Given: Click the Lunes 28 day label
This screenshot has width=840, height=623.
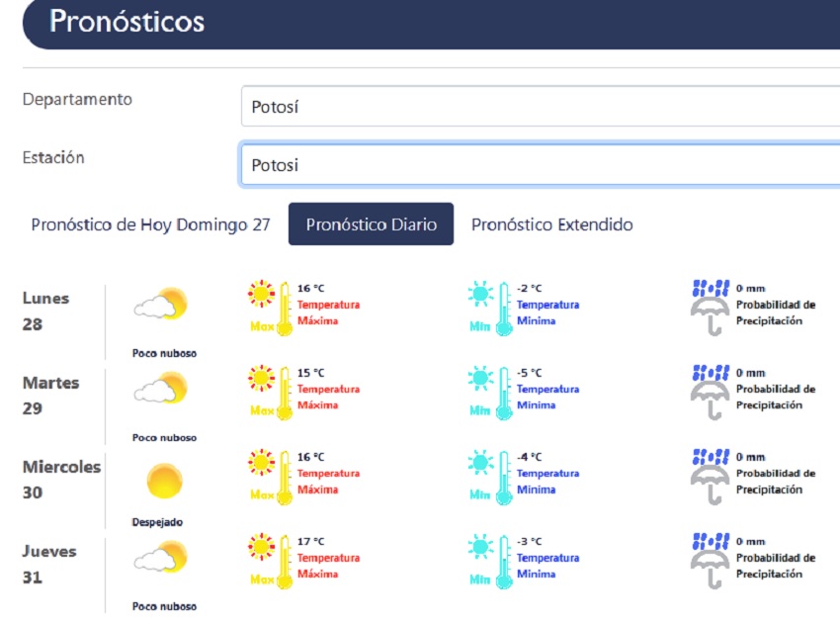Looking at the screenshot, I should coord(46,311).
